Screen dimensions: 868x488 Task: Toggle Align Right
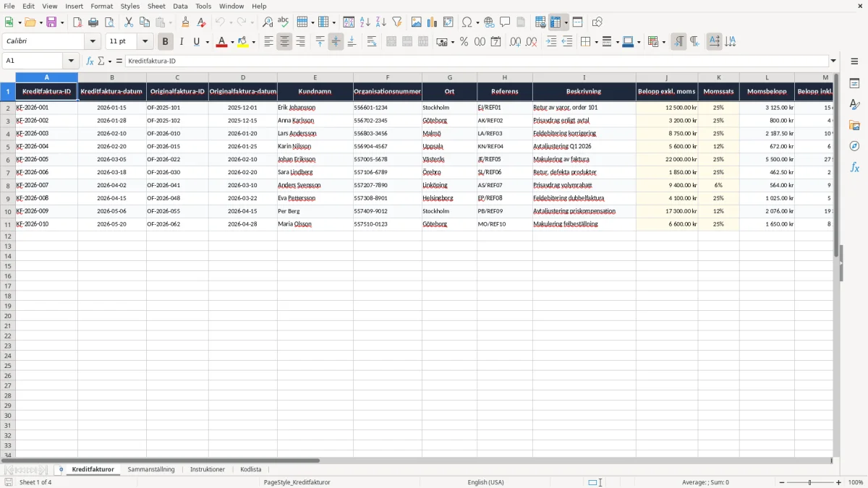pyautogui.click(x=300, y=42)
